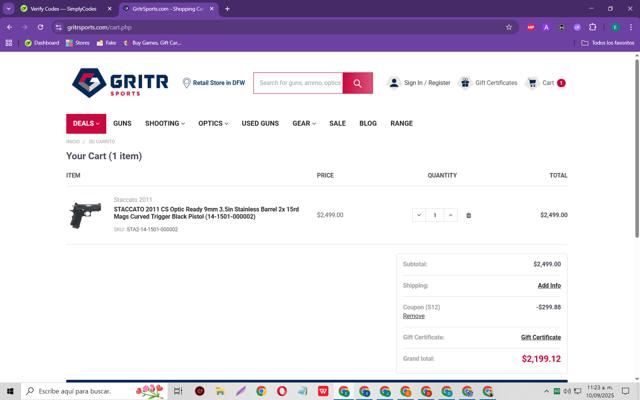Show hidden system tray icons
The image size is (640, 400).
547,391
